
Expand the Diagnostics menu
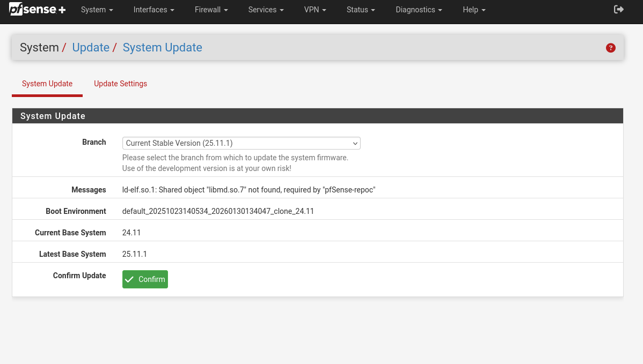coord(419,10)
